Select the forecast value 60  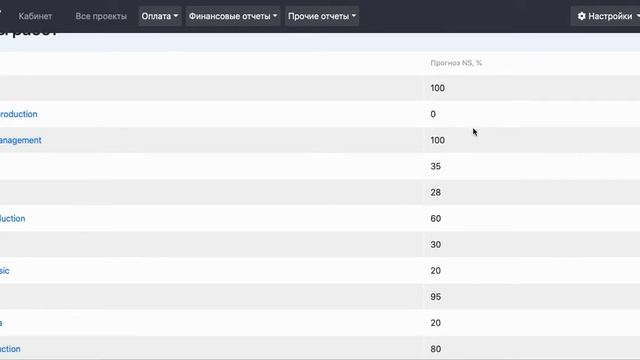pos(436,218)
